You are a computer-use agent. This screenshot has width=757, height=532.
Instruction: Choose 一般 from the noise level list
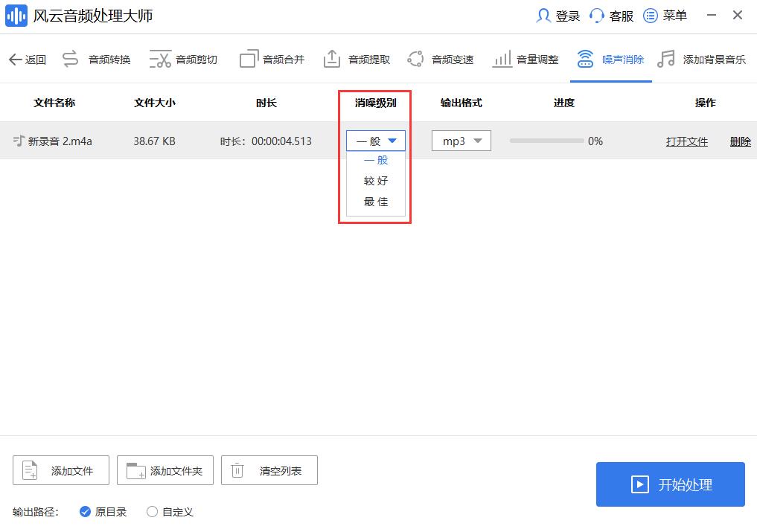click(x=376, y=160)
